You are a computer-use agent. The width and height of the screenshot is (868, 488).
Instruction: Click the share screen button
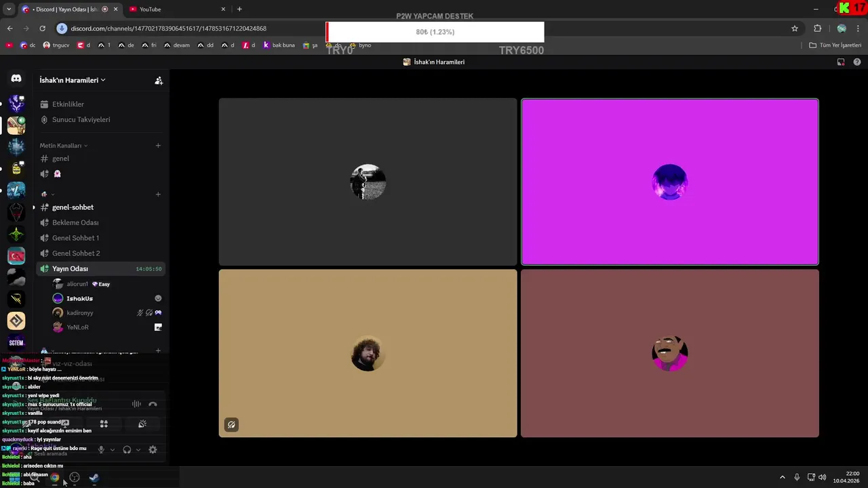pyautogui.click(x=66, y=424)
